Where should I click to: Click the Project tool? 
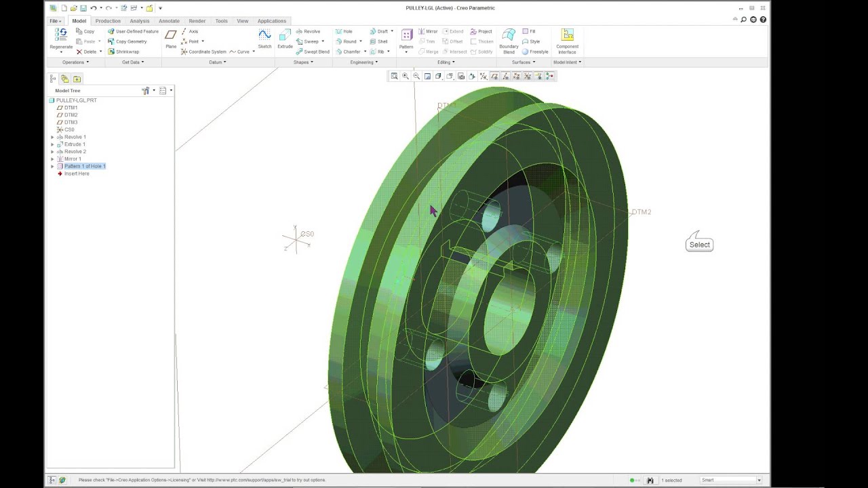click(x=481, y=31)
